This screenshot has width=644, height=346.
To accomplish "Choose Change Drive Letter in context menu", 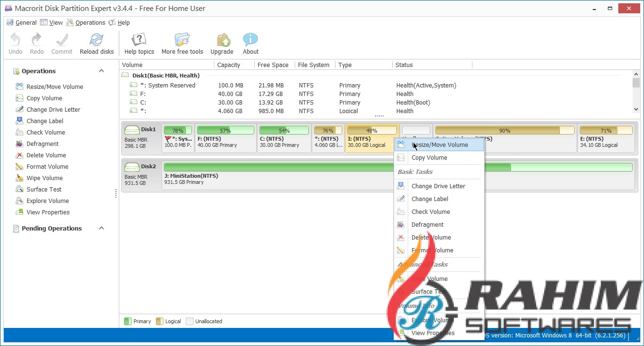I will pos(439,186).
